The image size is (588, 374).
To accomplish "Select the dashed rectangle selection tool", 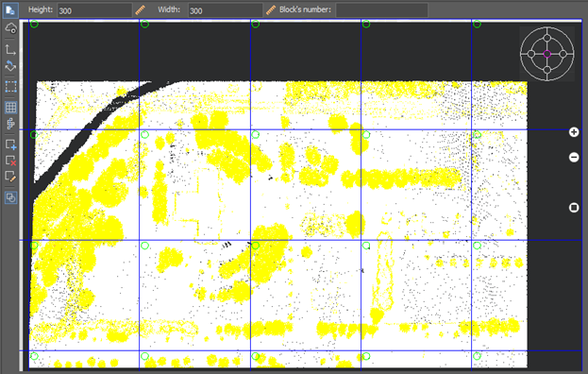I will coord(10,87).
